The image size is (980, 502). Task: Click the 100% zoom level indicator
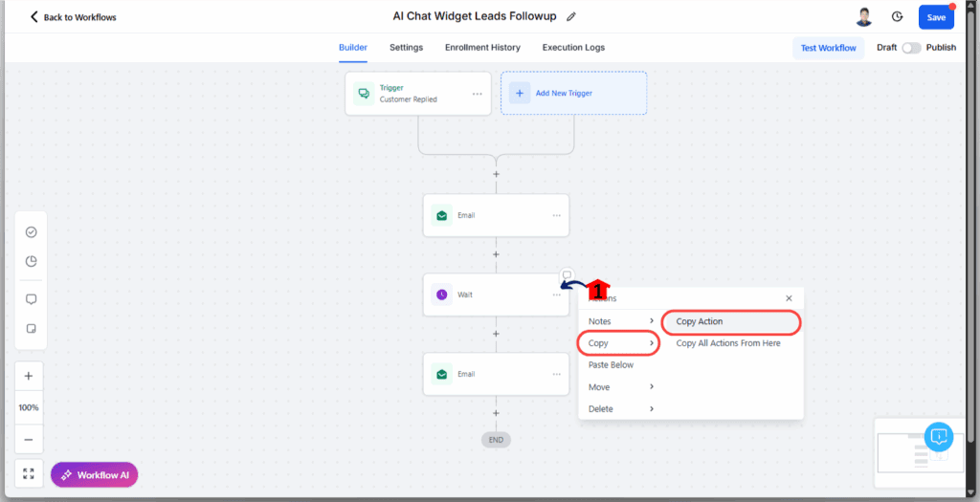pos(29,407)
